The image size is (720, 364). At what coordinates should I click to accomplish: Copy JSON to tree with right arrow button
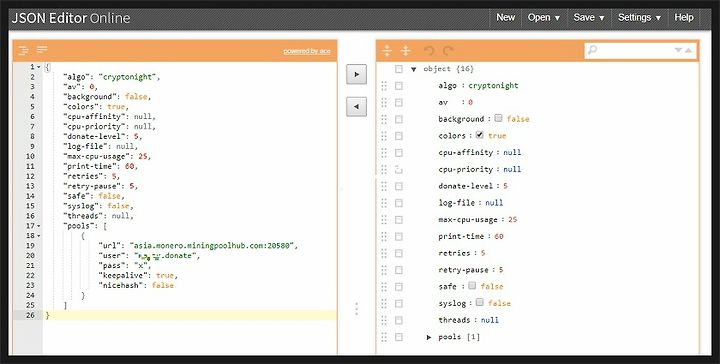[356, 74]
